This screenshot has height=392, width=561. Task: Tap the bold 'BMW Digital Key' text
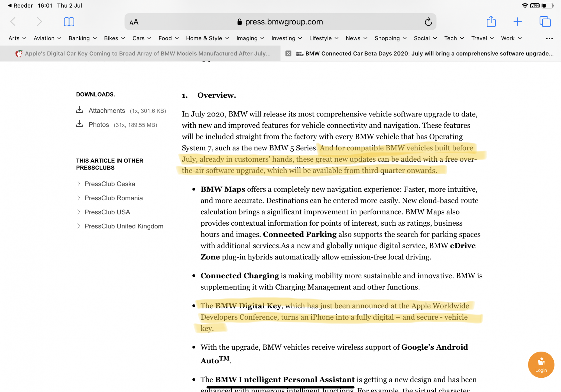tap(248, 306)
